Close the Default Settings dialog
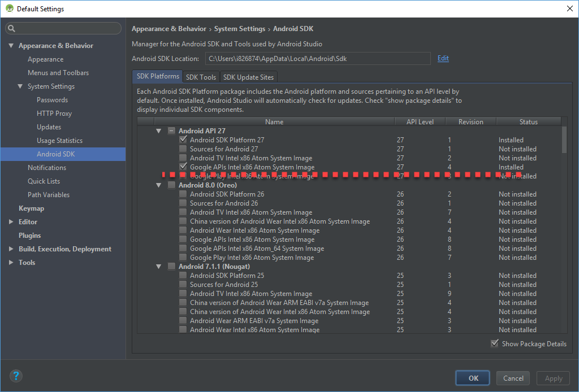Screen dimensions: 579x392 (570, 8)
